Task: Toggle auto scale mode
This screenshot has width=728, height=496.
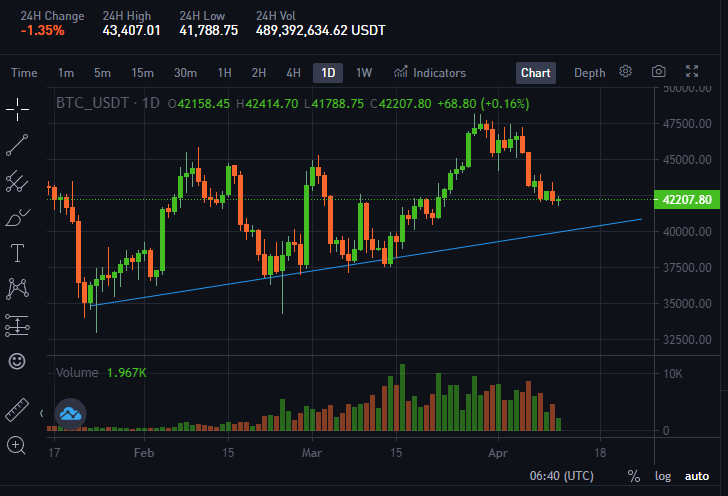Action: (697, 476)
